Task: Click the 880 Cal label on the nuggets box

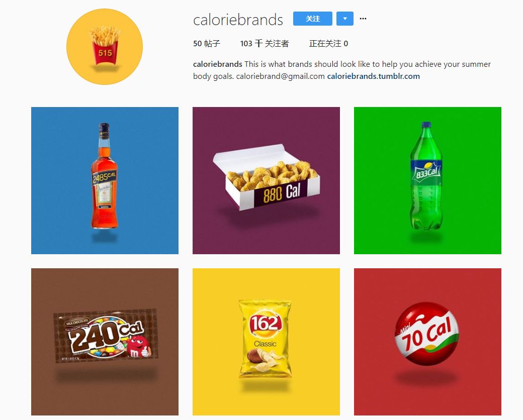Action: [282, 193]
